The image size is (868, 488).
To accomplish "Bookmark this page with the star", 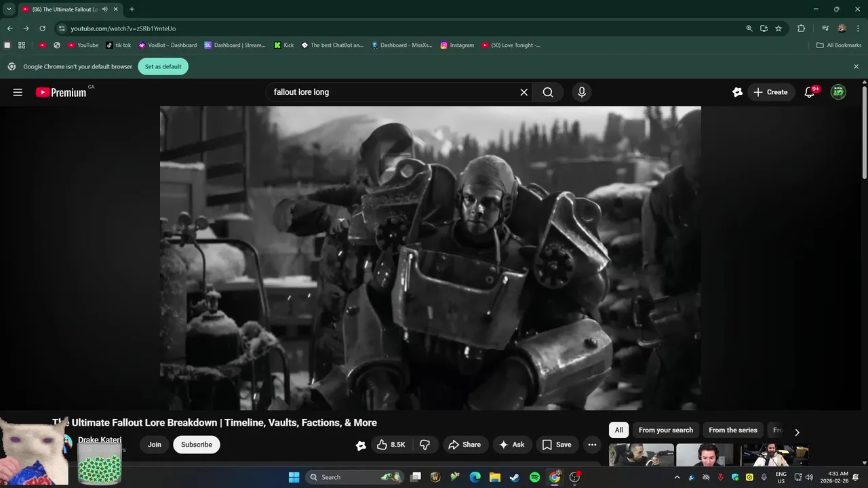I will [778, 28].
